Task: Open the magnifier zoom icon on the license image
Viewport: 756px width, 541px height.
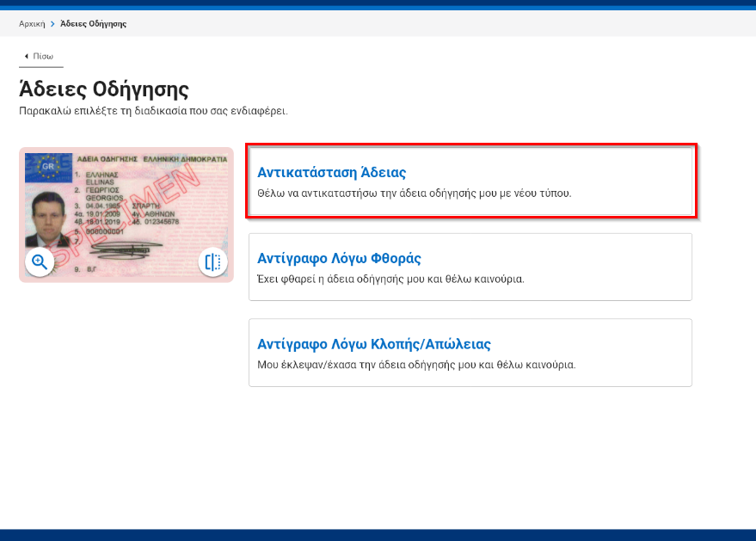Action: tap(40, 262)
